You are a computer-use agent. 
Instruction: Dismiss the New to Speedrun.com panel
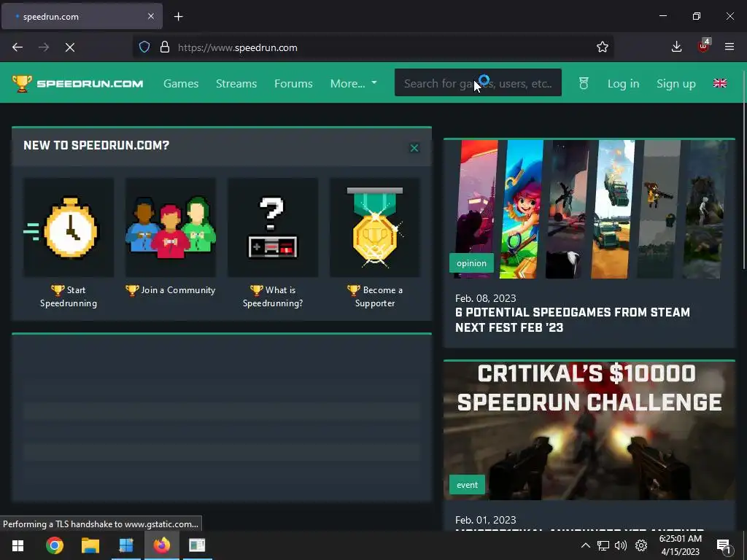[x=414, y=147]
